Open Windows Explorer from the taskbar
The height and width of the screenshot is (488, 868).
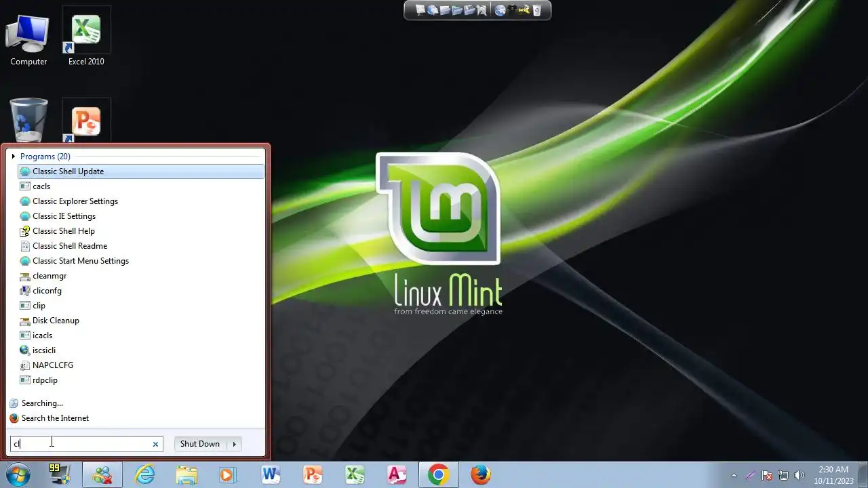click(186, 475)
